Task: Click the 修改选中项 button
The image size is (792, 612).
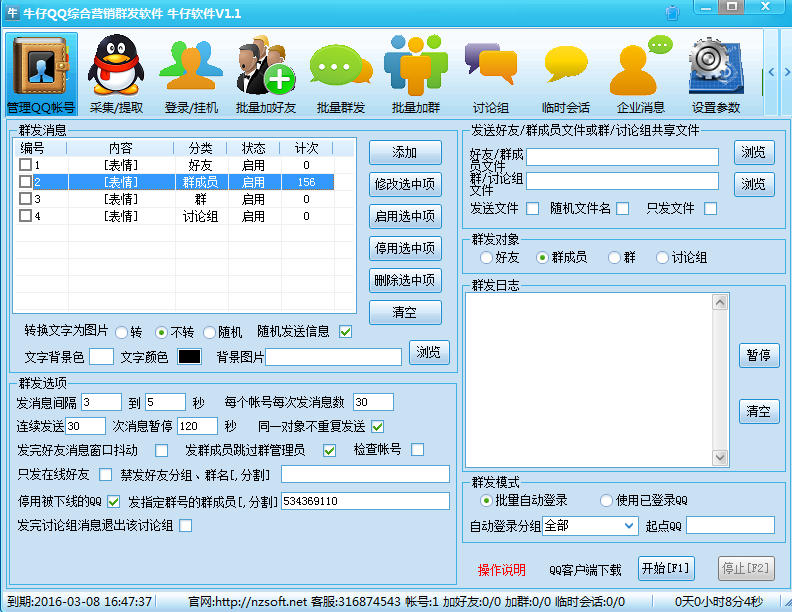Action: pos(405,184)
